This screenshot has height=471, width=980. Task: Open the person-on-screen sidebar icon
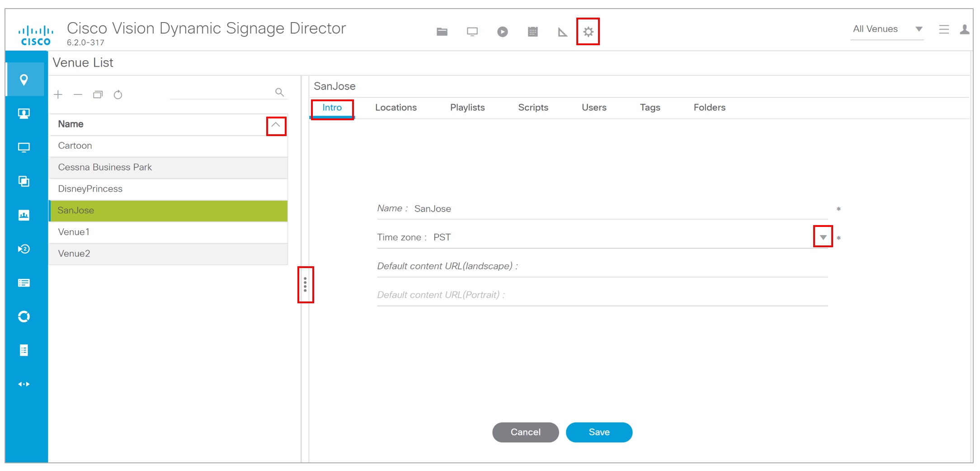coord(24,113)
